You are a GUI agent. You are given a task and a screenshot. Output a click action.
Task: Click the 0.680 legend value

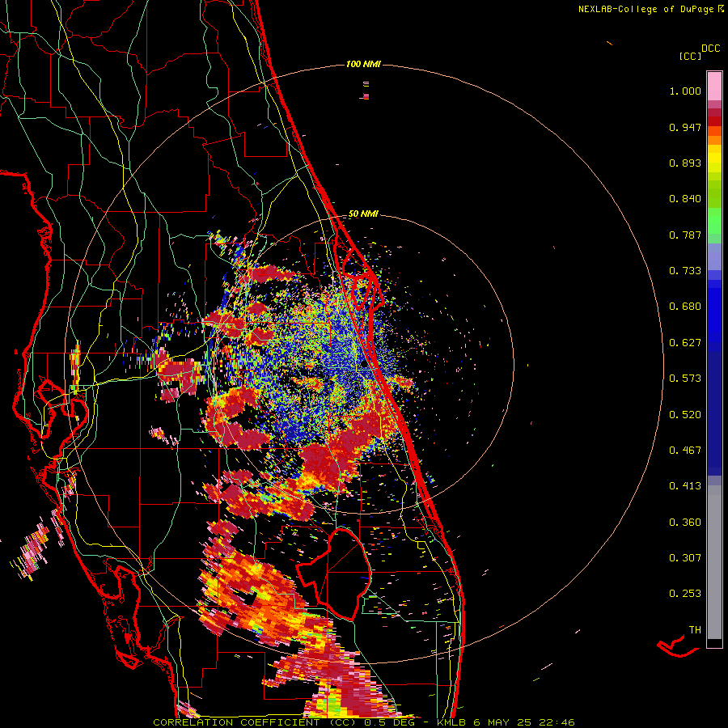[x=685, y=307]
